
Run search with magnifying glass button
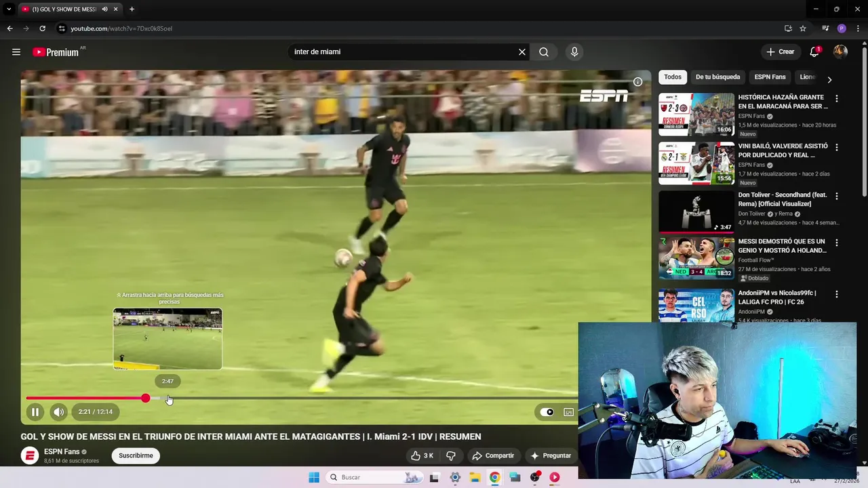[544, 52]
